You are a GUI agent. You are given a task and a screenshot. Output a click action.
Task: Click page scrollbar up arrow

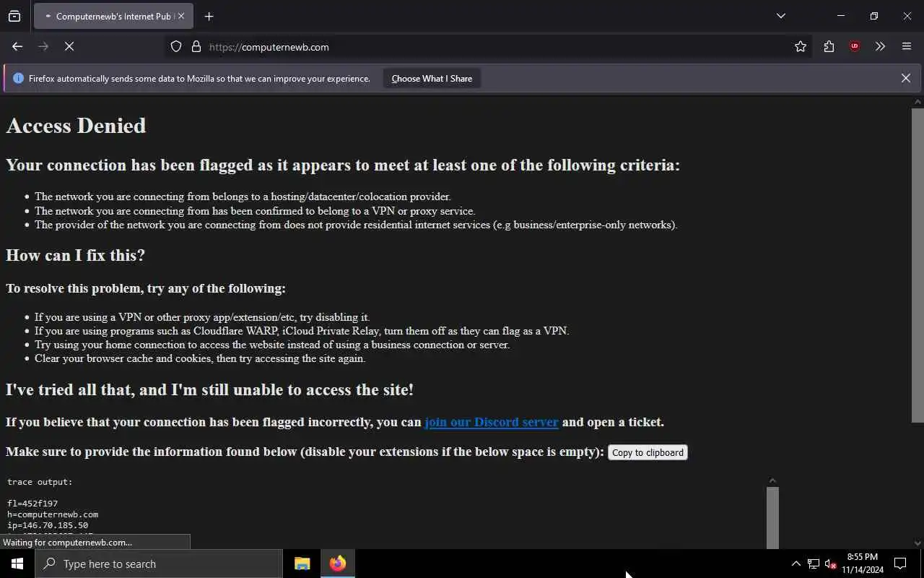[918, 102]
